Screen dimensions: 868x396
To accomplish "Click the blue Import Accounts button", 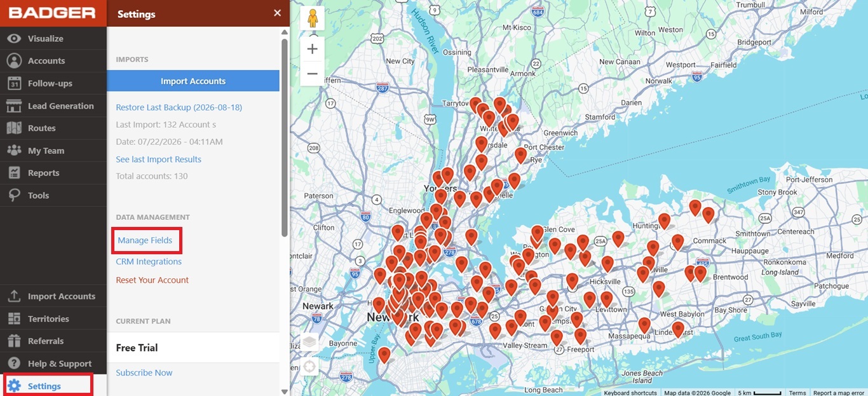I will pyautogui.click(x=193, y=81).
